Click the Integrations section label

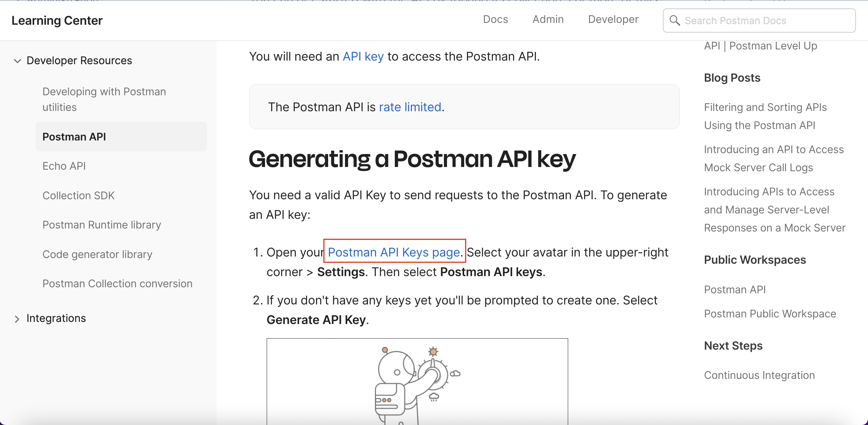(56, 318)
